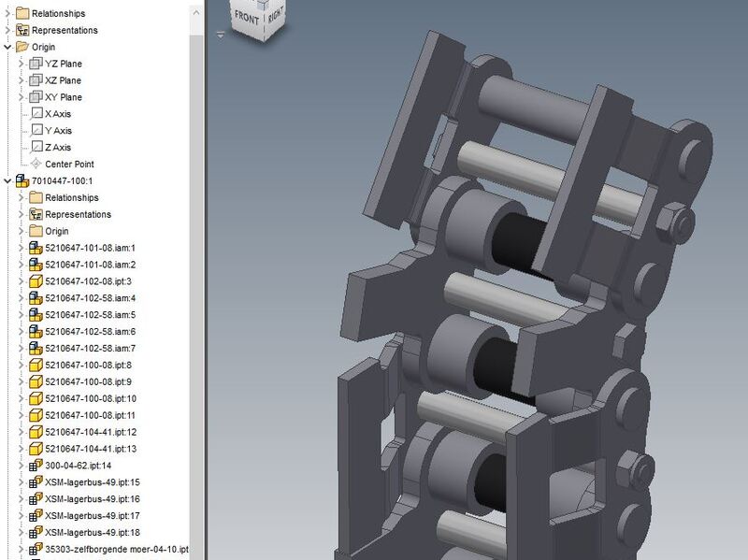Image resolution: width=748 pixels, height=560 pixels.
Task: Select the X Axis icon
Action: [36, 113]
